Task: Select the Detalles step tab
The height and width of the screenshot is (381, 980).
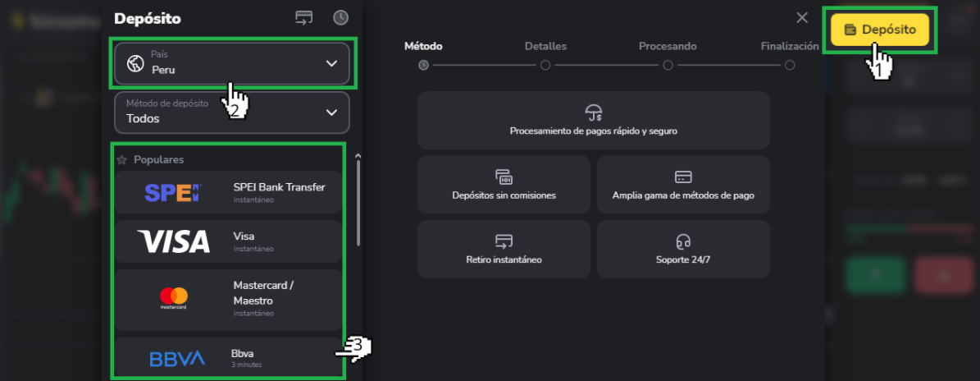Action: click(x=545, y=47)
